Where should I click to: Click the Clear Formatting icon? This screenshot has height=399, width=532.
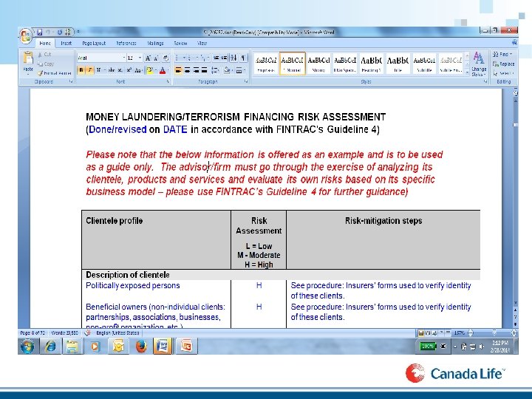(166, 58)
